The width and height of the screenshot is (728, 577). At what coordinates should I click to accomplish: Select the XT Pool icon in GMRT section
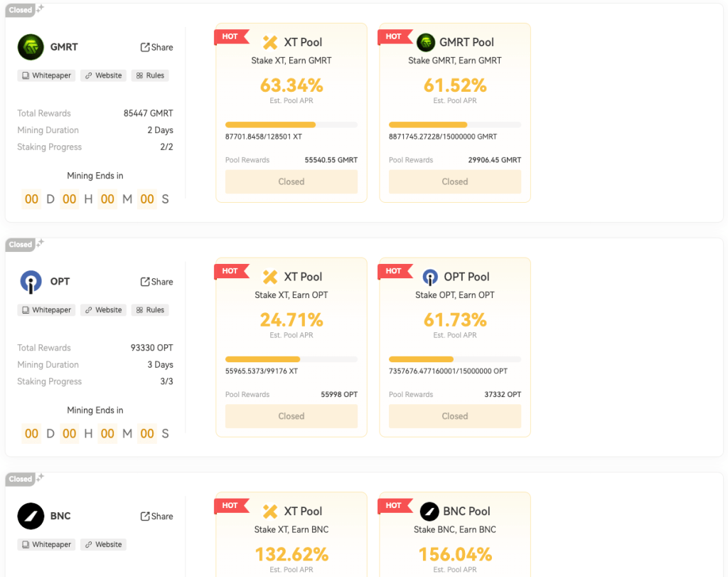[269, 42]
